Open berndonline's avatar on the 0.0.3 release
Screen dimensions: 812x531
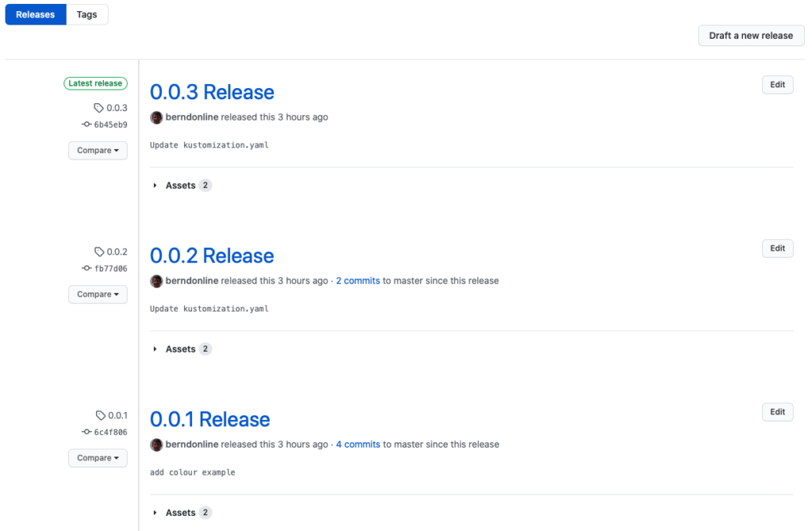[156, 117]
